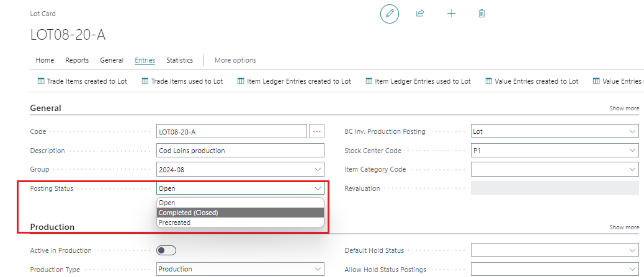
Task: Click Show more in Production section
Action: pos(624,227)
